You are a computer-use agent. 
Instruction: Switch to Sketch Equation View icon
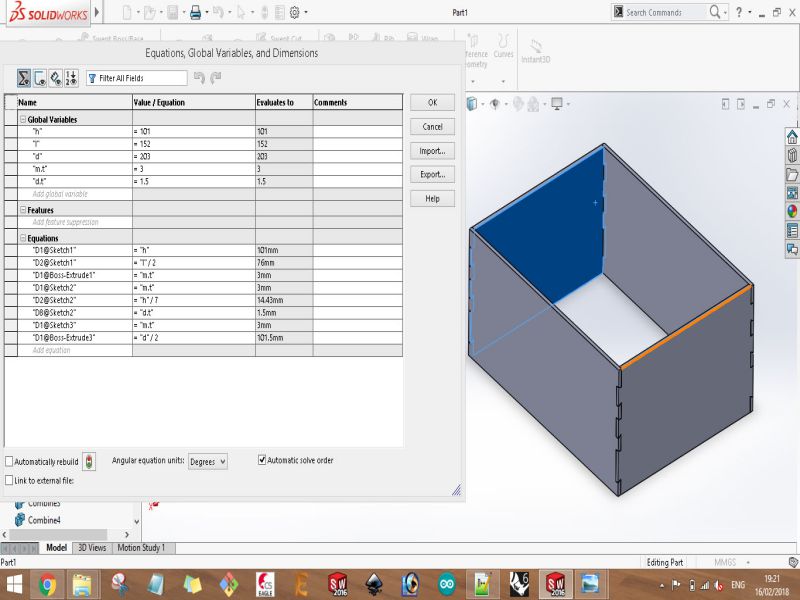click(x=40, y=78)
